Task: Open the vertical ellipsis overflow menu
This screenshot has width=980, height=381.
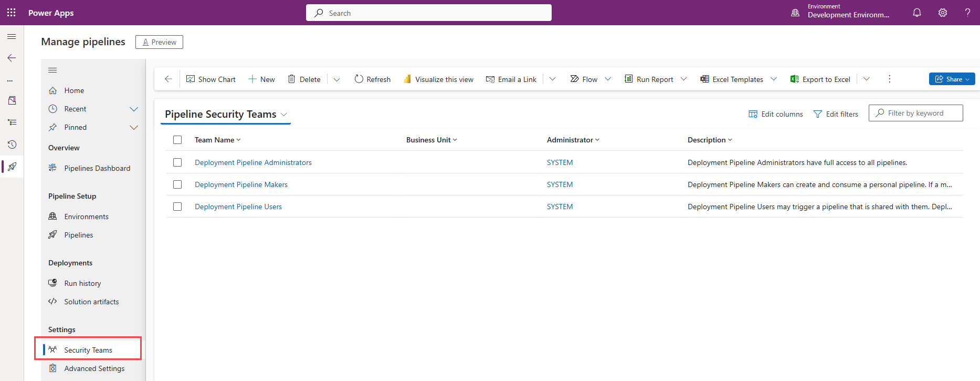Action: 889,79
